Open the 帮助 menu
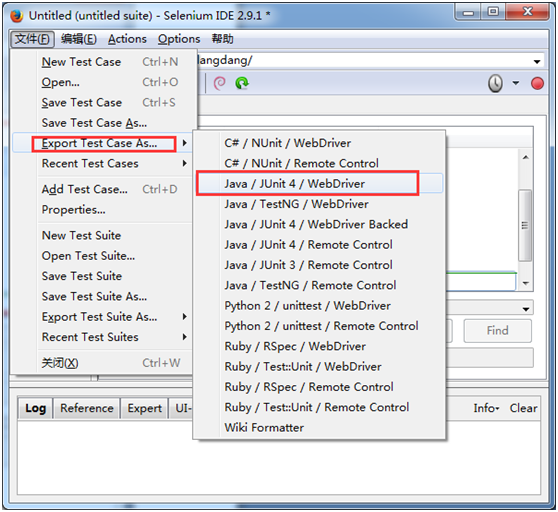The image size is (558, 512). tap(222, 38)
